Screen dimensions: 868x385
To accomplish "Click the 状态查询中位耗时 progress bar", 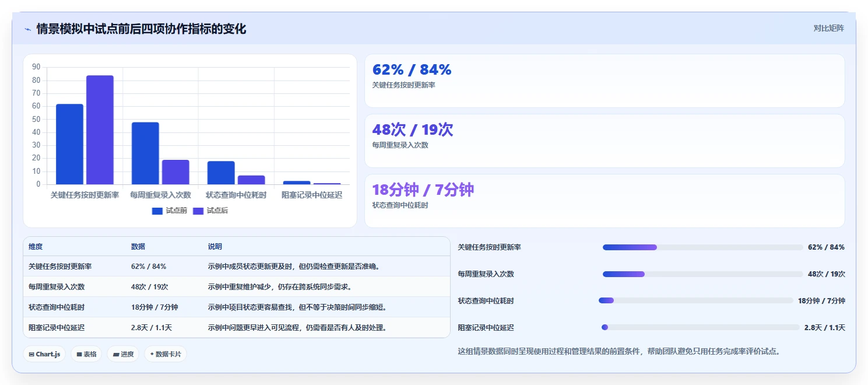I will point(696,300).
